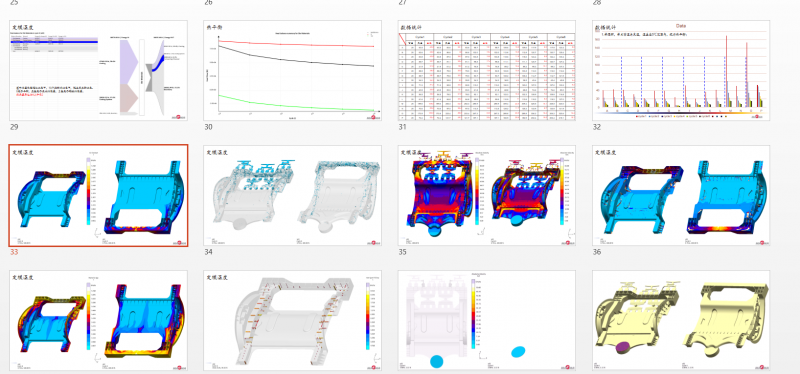This screenshot has width=800, height=374.
Task: Click the highlighted slide 33 thumbnail
Action: point(98,195)
